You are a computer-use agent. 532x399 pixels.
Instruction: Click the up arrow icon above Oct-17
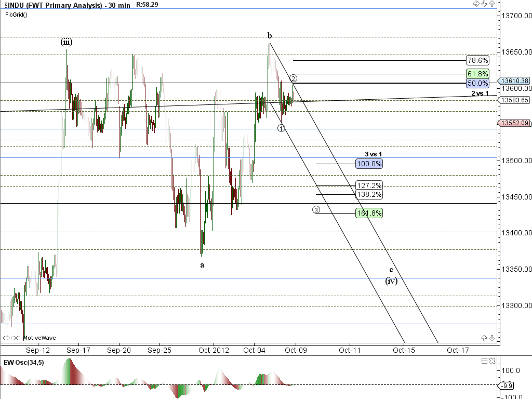tap(484, 338)
